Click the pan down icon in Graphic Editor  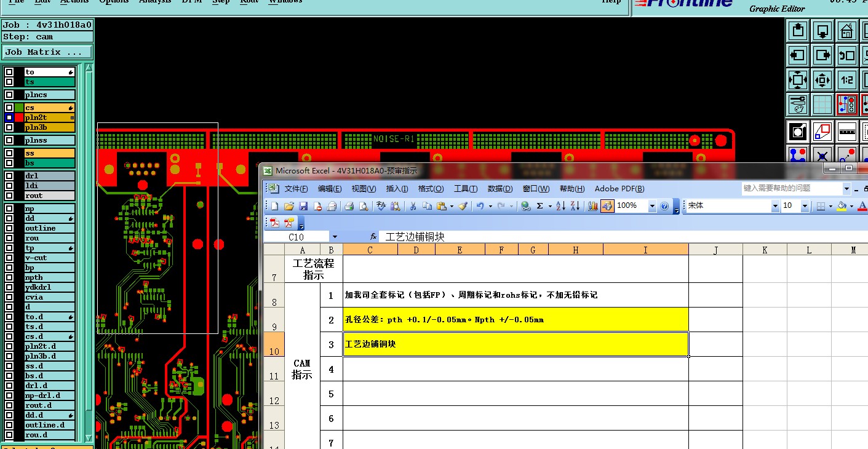pyautogui.click(x=822, y=30)
